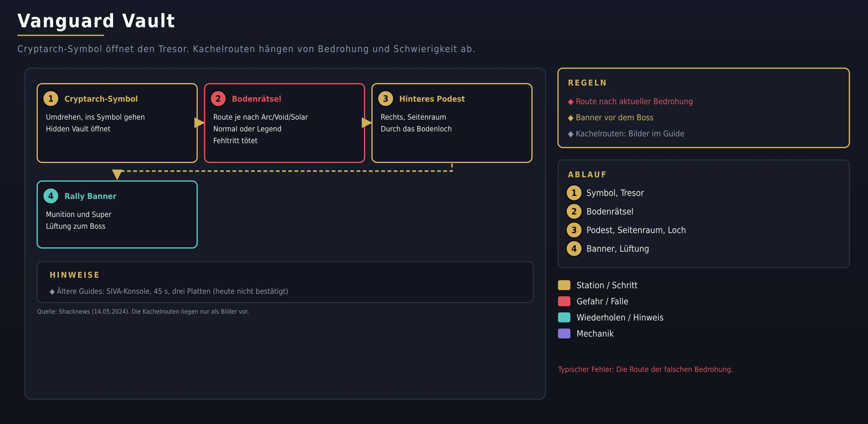Click the red step 2 badge beside Bodenrätsel

click(218, 99)
